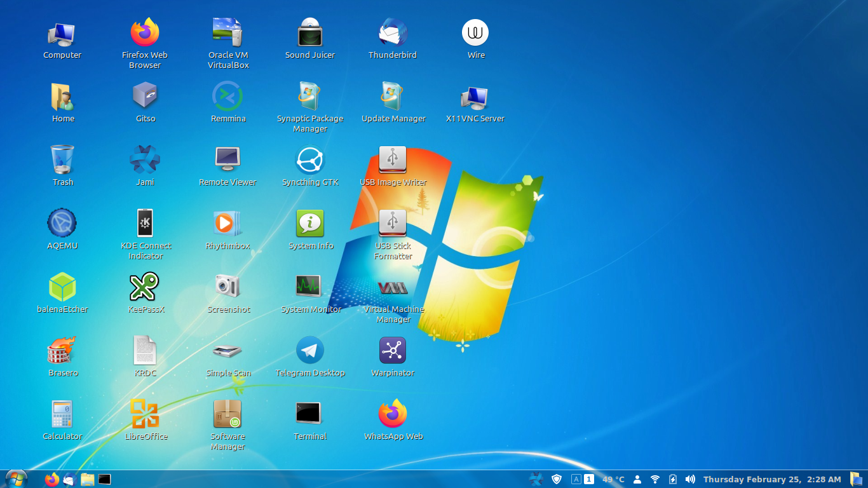Click the date and time clock
This screenshot has width=868, height=488.
click(x=772, y=480)
